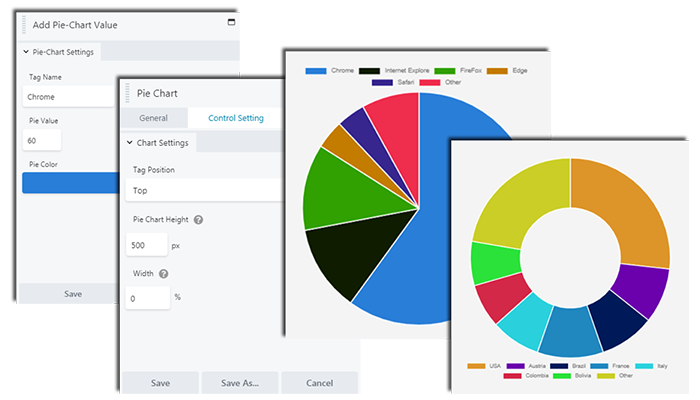Click the Cancel button

[319, 383]
